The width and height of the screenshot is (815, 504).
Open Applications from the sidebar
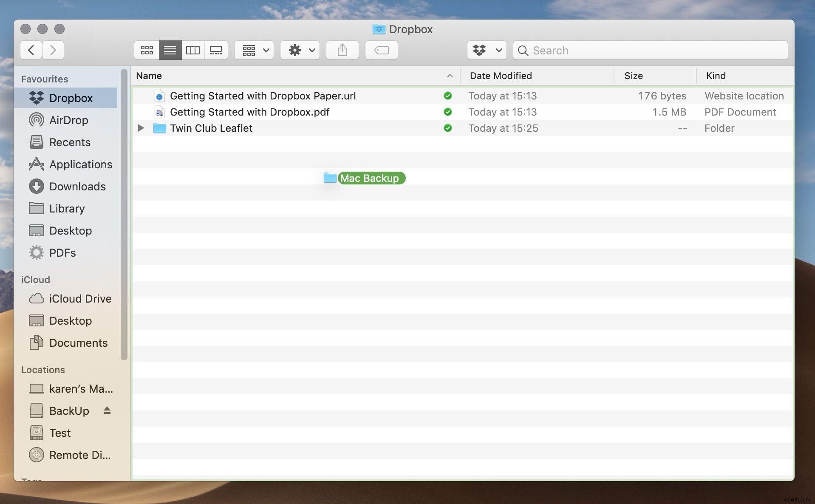pos(80,164)
